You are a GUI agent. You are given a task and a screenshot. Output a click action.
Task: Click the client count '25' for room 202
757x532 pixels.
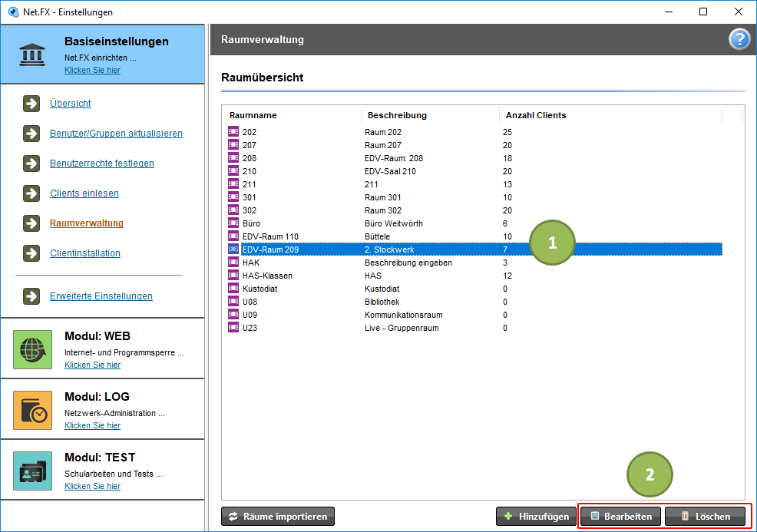coord(507,132)
